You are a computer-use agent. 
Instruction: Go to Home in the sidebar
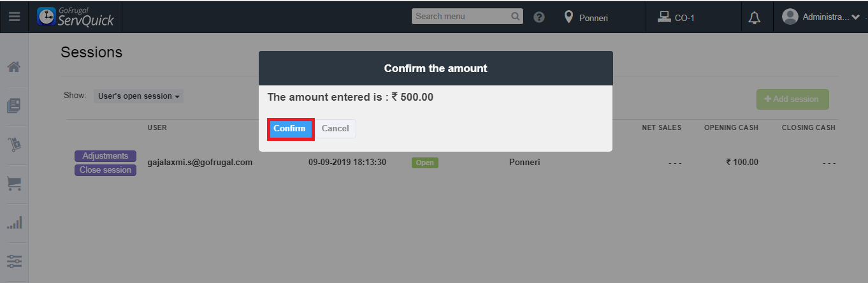(x=14, y=67)
